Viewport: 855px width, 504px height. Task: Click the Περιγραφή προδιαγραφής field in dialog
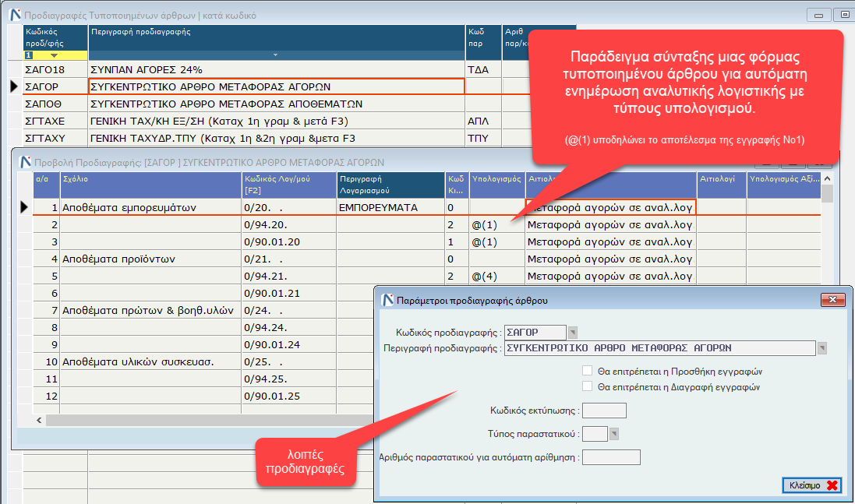coord(660,347)
